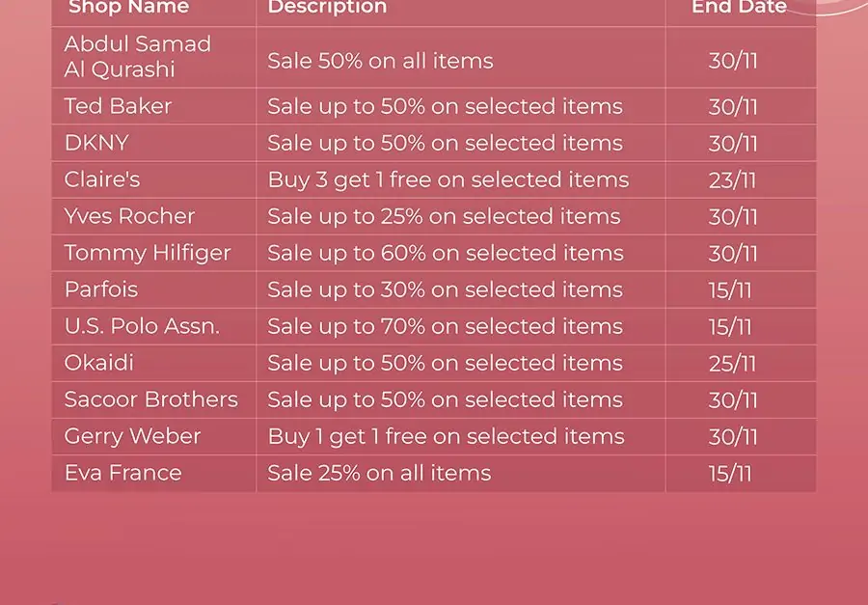The height and width of the screenshot is (605, 868).
Task: Select the Parfois shop name
Action: 101,289
